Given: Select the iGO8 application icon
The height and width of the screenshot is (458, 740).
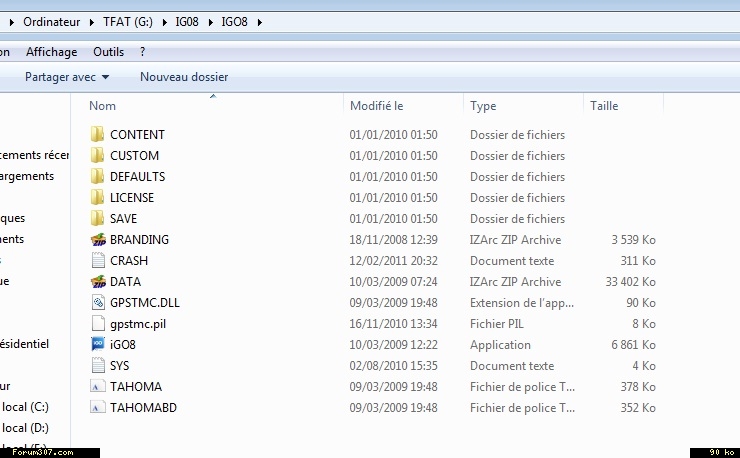Looking at the screenshot, I should tap(98, 344).
